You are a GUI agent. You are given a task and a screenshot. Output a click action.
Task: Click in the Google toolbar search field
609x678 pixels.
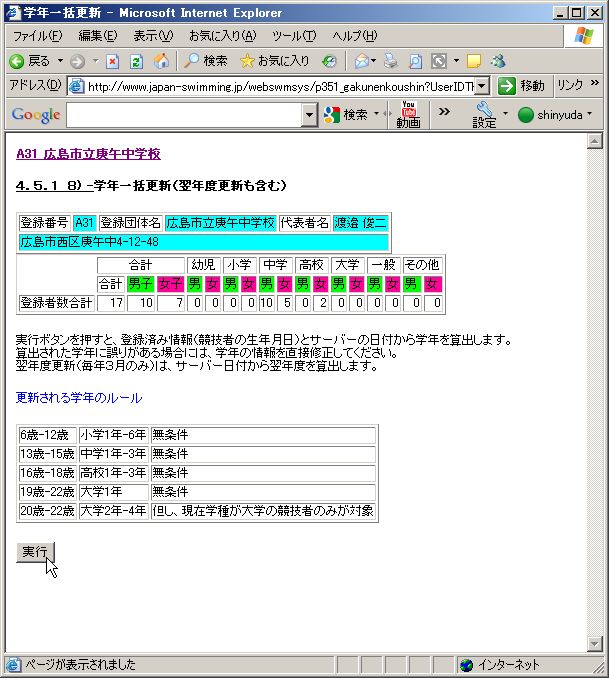tap(184, 115)
